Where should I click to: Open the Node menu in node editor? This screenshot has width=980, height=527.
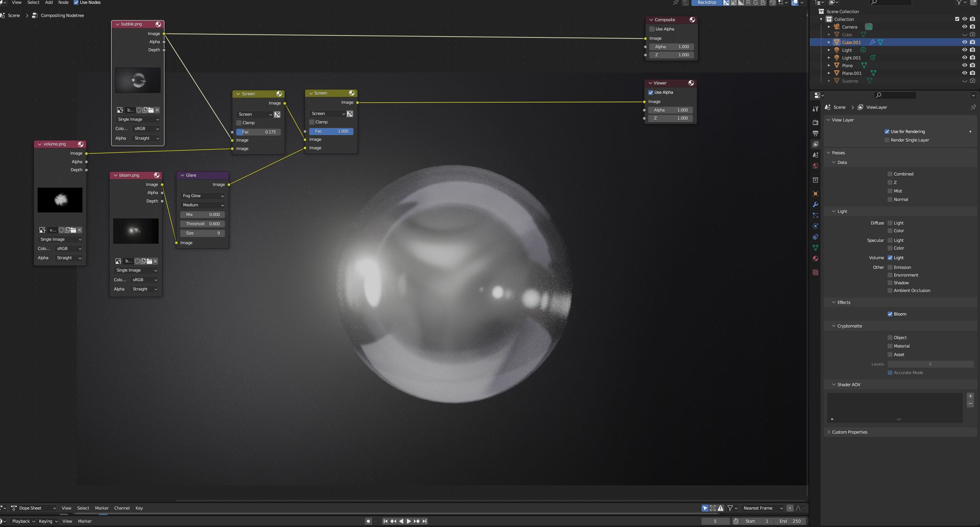(x=63, y=3)
